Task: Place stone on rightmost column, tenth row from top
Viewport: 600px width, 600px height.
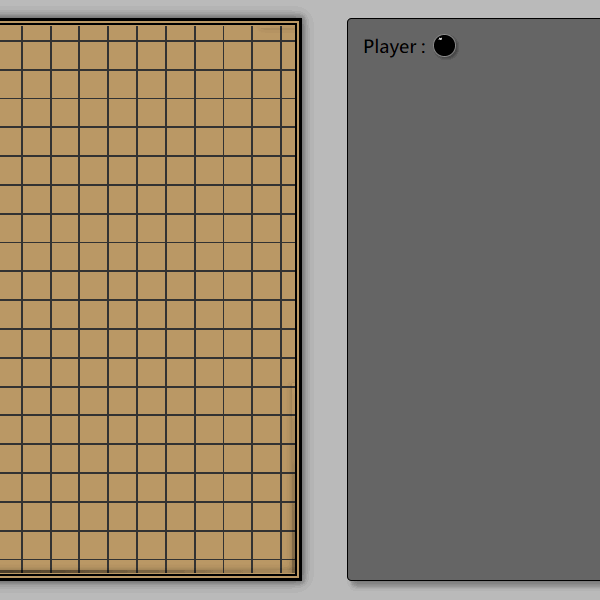Action: click(281, 300)
